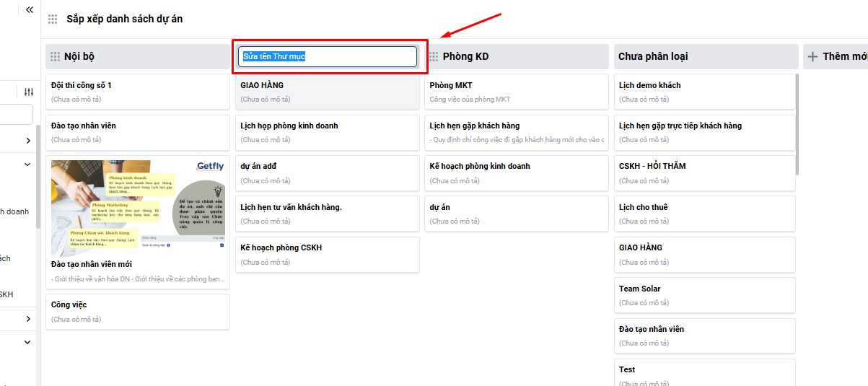The width and height of the screenshot is (868, 386).
Task: Open 'Đội thi công số 1' project card
Action: pyautogui.click(x=137, y=92)
